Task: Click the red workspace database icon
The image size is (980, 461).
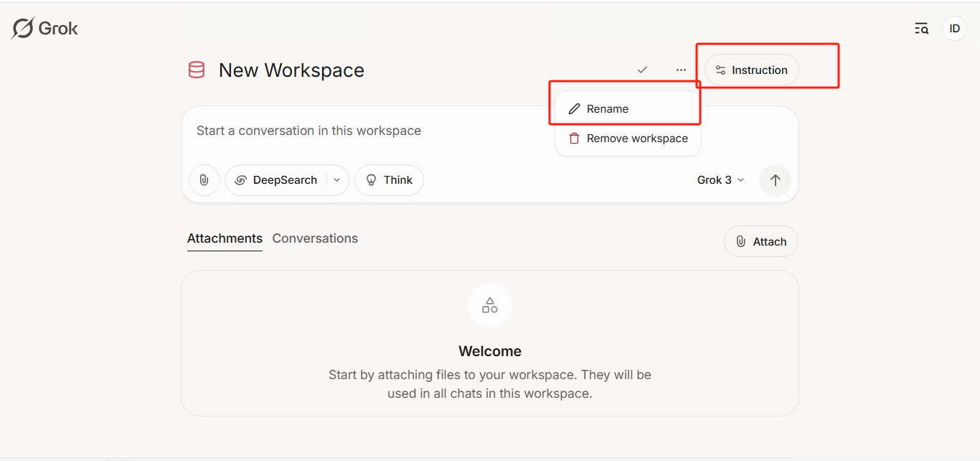Action: pos(197,70)
